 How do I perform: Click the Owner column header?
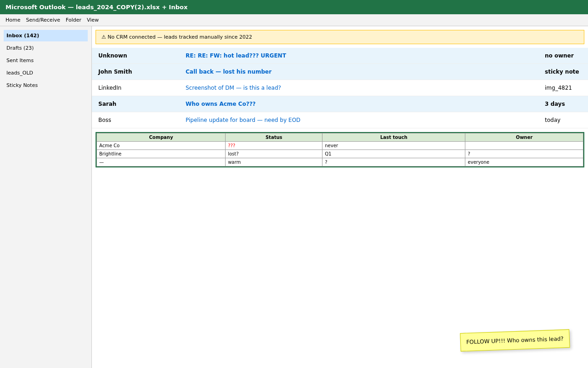524,138
